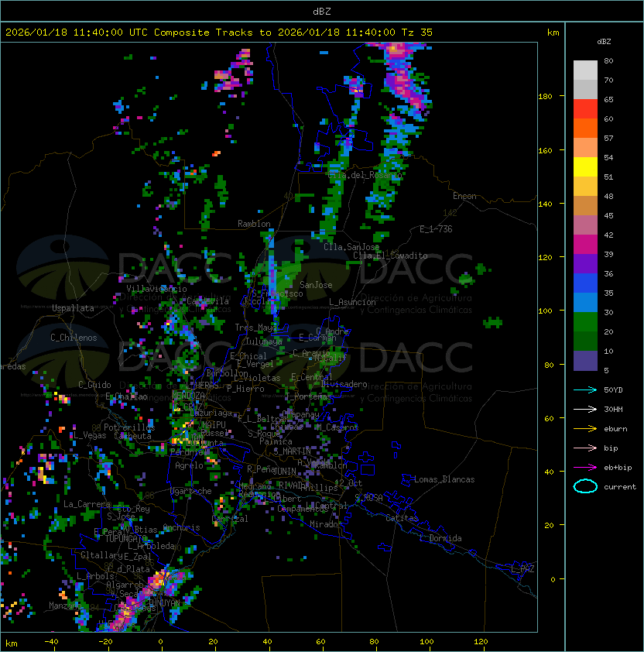Click the 'L_Asuncion' map label

click(x=352, y=302)
